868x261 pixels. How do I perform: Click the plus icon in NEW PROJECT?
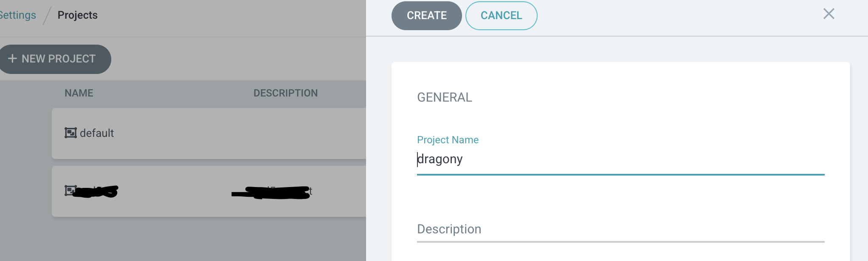pyautogui.click(x=12, y=59)
